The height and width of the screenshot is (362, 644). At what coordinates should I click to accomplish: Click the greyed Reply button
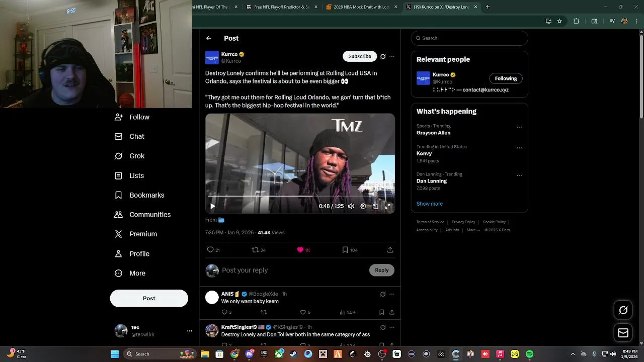(382, 270)
